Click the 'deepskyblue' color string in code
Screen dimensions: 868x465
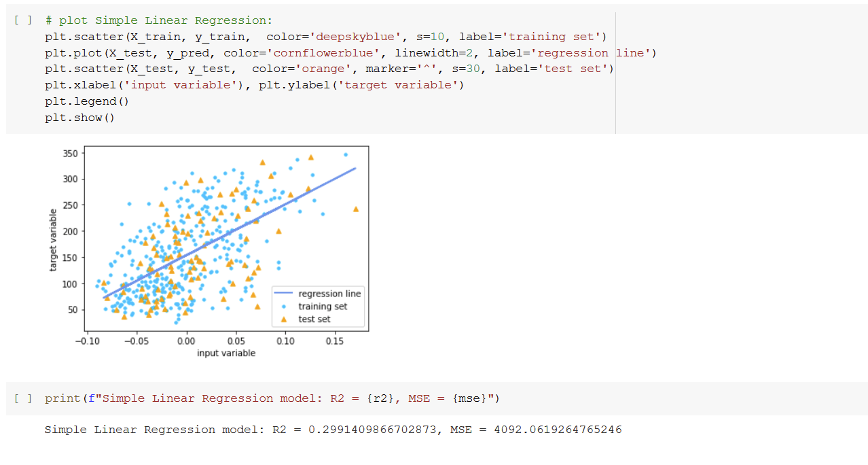328,37
